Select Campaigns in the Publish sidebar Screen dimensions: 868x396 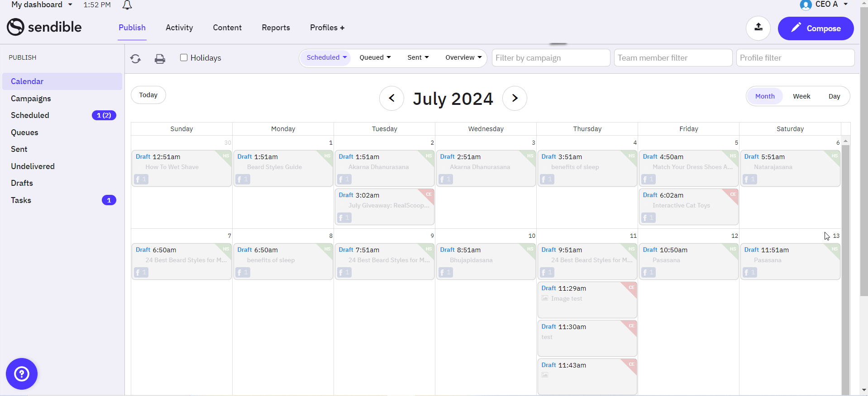pos(31,99)
